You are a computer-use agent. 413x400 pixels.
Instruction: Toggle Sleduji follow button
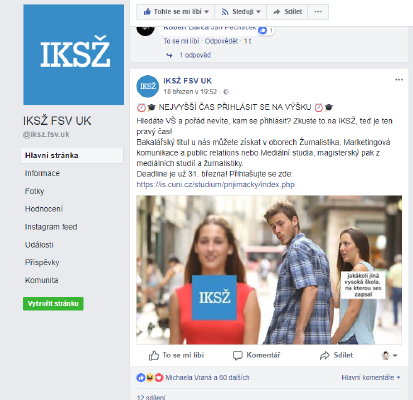(241, 12)
